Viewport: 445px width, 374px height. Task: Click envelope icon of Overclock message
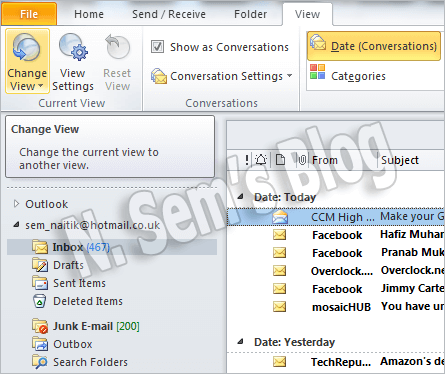[279, 270]
